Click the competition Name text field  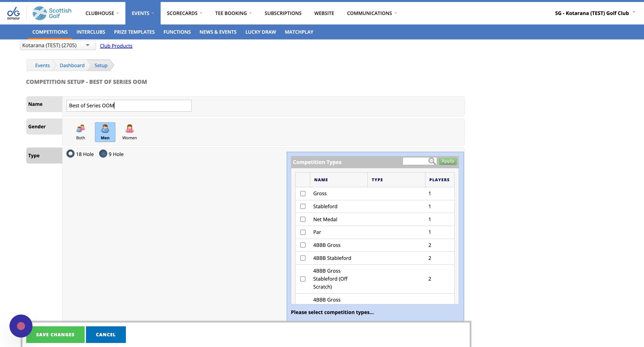point(129,106)
